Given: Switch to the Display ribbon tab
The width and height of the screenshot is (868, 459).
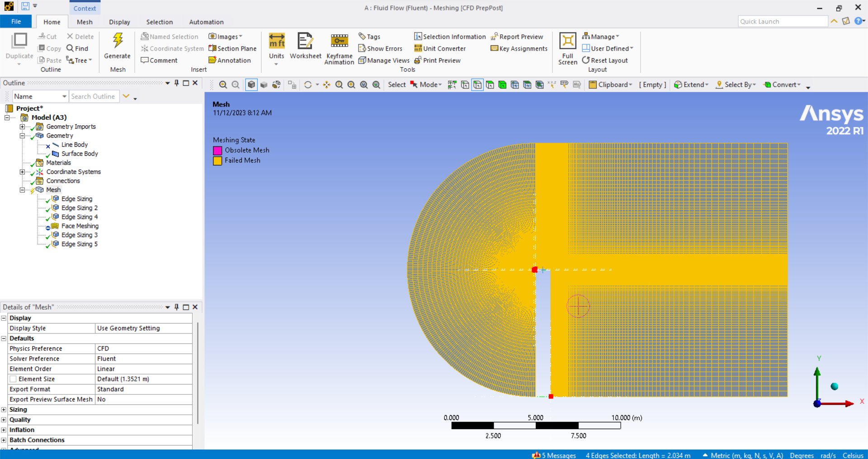Looking at the screenshot, I should click(x=119, y=22).
